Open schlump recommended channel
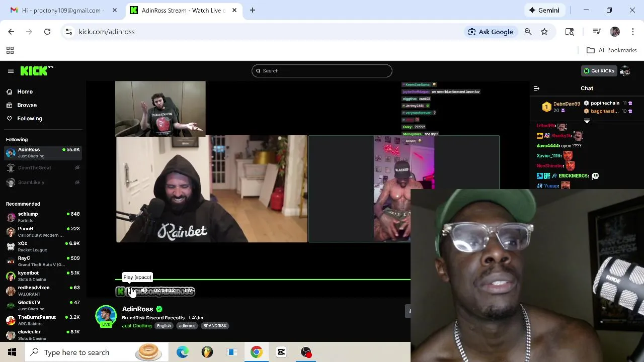 pyautogui.click(x=43, y=217)
